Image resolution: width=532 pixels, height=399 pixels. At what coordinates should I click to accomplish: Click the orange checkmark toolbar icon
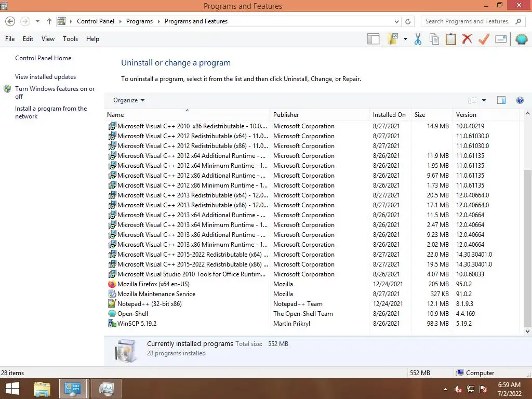click(x=484, y=39)
